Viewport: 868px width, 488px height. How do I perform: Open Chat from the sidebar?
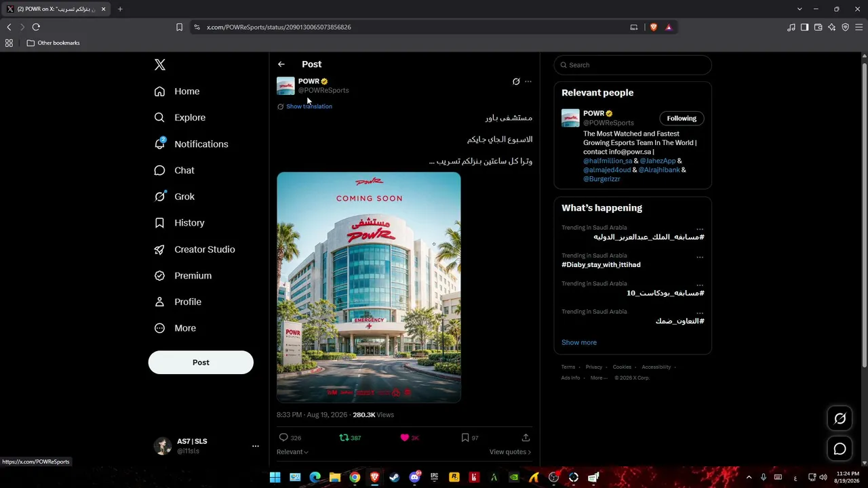point(174,171)
